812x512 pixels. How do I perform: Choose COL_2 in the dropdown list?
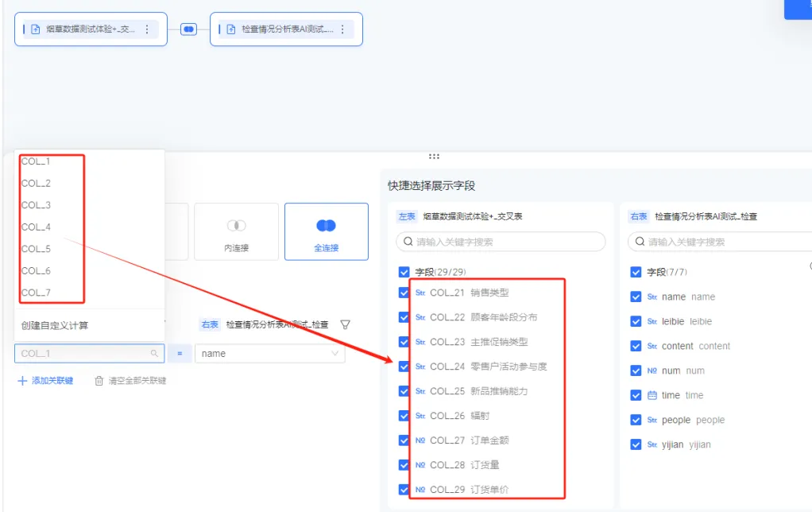36,184
